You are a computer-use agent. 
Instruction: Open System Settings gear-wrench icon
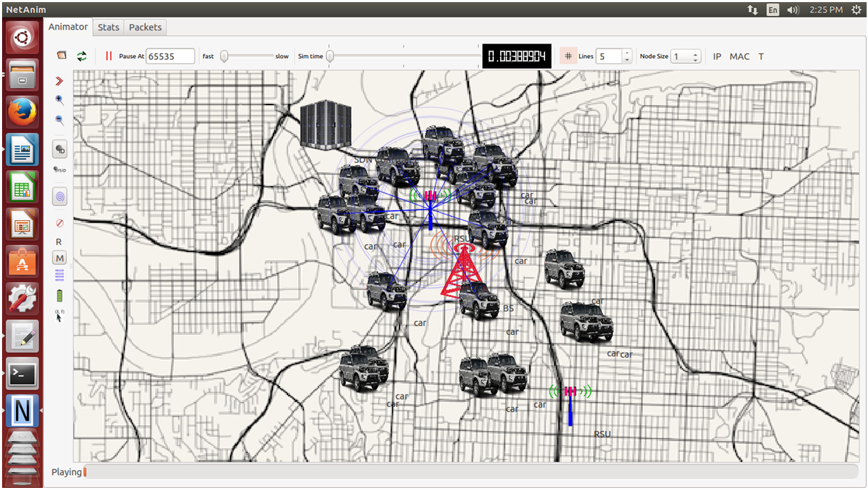pyautogui.click(x=22, y=299)
